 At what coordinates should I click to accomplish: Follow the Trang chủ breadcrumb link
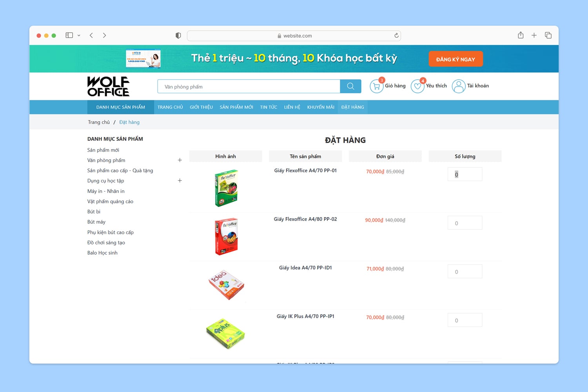(99, 122)
